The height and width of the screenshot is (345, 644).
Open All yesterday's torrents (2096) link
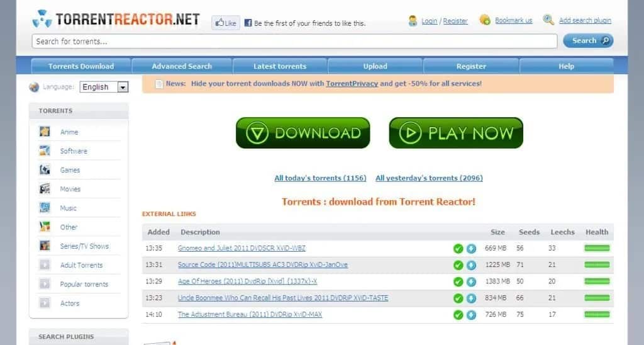coord(429,178)
